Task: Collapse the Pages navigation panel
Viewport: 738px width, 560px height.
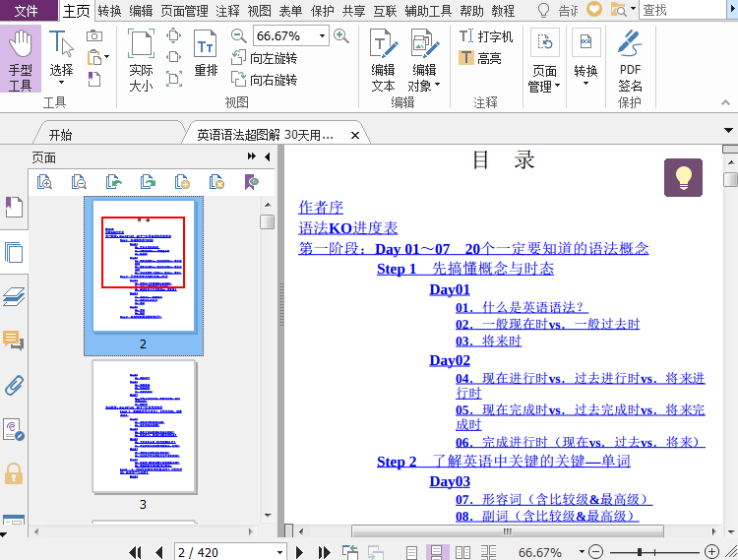Action: click(x=268, y=156)
